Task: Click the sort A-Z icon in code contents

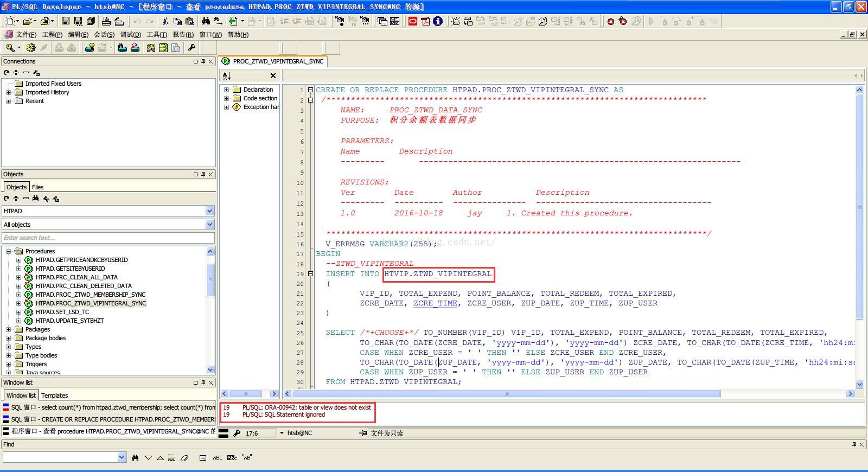Action: pyautogui.click(x=227, y=76)
